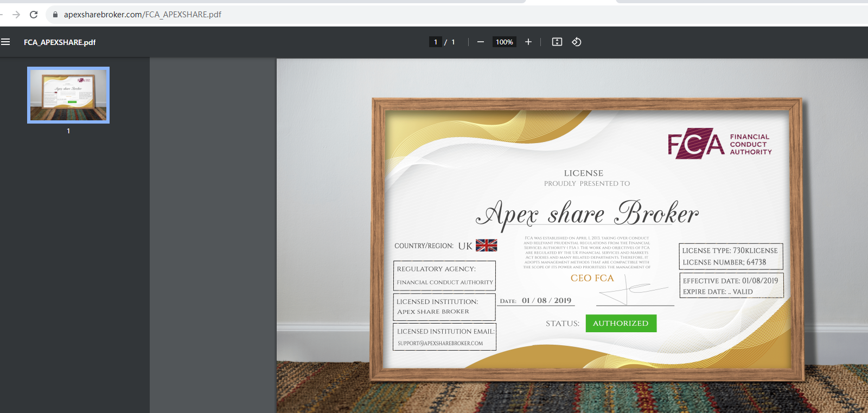Viewport: 868px width, 413px height.
Task: Select 'LICENSE TYPE: 730KLICENSE' text
Action: [730, 250]
